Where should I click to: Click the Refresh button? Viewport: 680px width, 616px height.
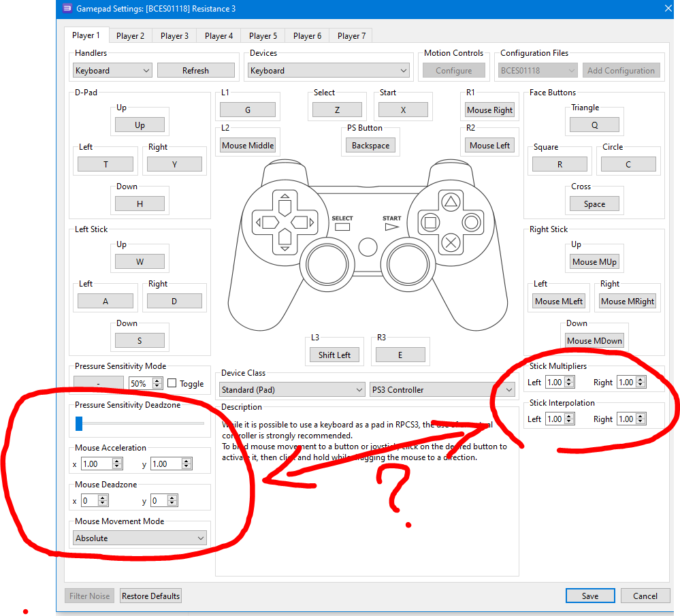[x=195, y=70]
